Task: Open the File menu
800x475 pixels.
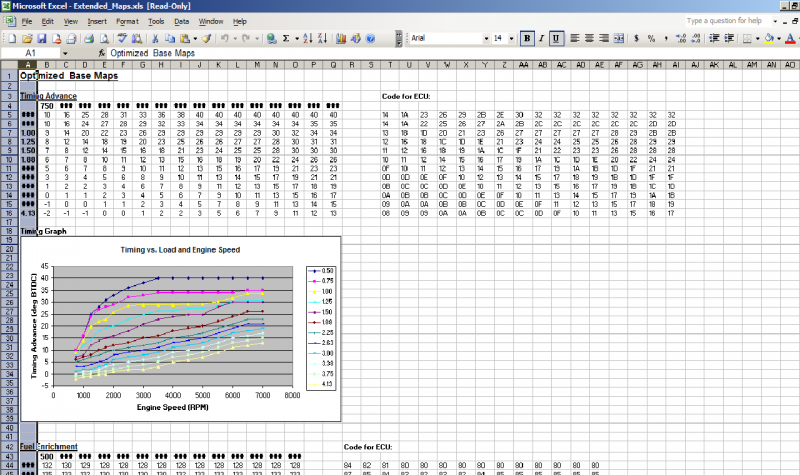Action: (x=27, y=21)
